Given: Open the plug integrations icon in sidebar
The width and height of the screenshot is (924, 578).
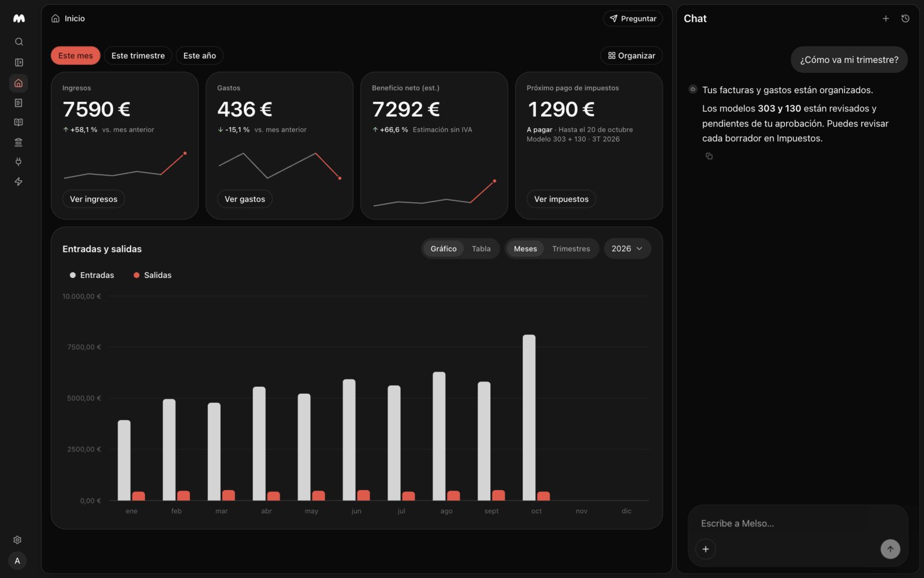Looking at the screenshot, I should [x=18, y=162].
